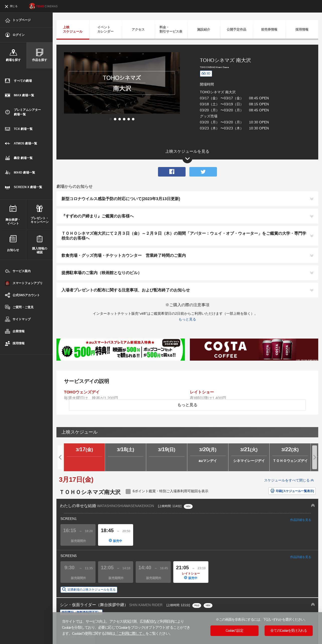Select 21:05 レイトショー showtime
The image size is (322, 644).
(191, 572)
